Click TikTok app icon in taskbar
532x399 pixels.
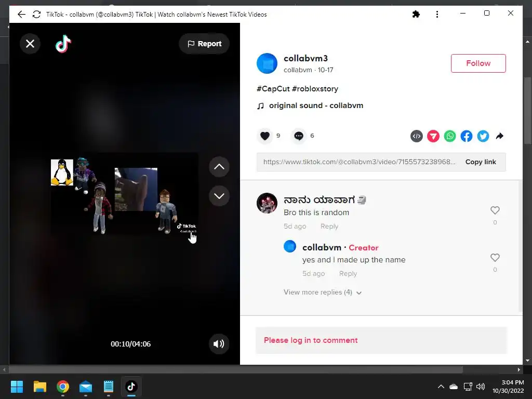tap(131, 387)
